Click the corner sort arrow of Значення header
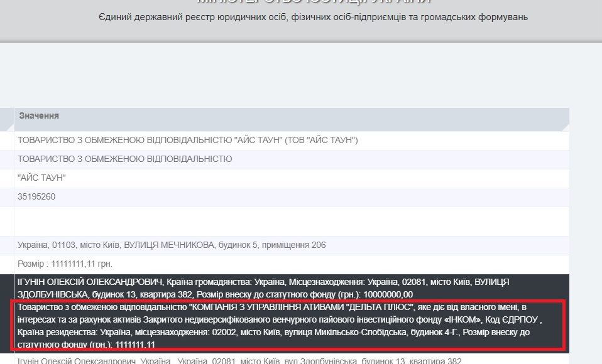The image size is (602, 364). 565,127
